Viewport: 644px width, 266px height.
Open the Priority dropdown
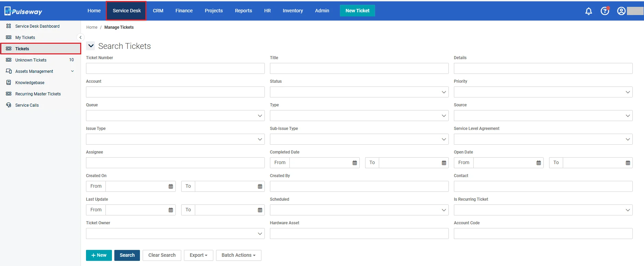click(543, 92)
